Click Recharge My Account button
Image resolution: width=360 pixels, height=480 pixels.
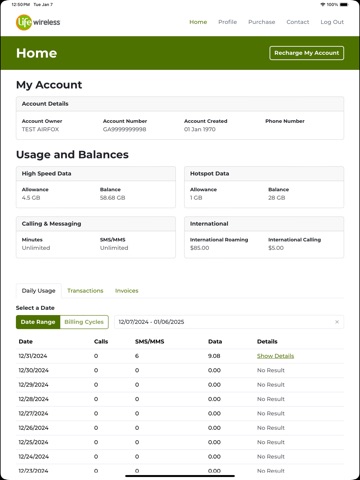(307, 53)
